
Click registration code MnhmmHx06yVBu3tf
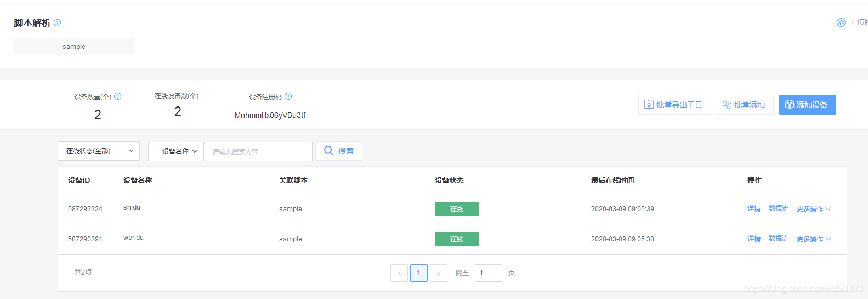tap(270, 115)
